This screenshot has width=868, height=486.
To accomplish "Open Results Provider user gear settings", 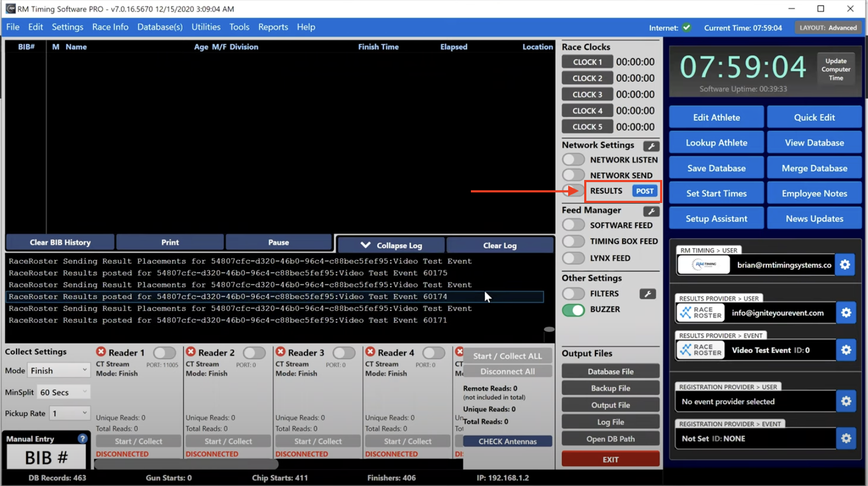I will [846, 313].
